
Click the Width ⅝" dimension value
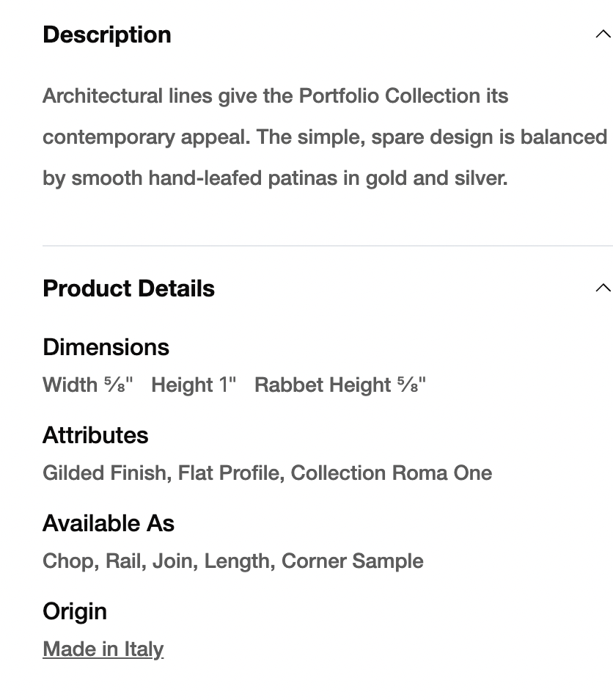[x=88, y=384]
